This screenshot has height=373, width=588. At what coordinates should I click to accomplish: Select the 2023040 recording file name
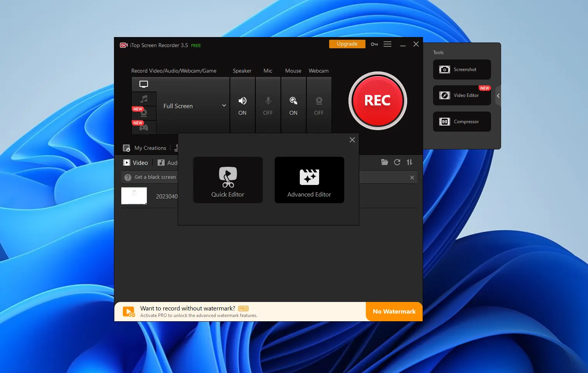point(167,196)
